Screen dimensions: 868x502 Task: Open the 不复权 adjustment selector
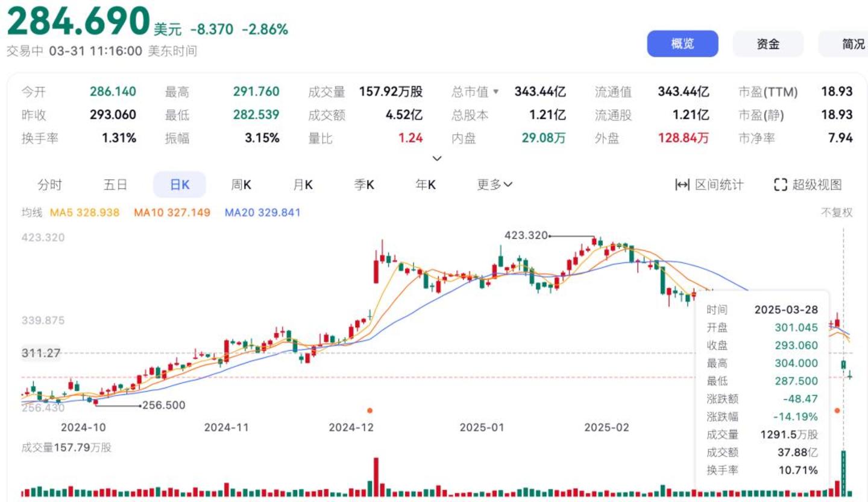[x=837, y=212]
